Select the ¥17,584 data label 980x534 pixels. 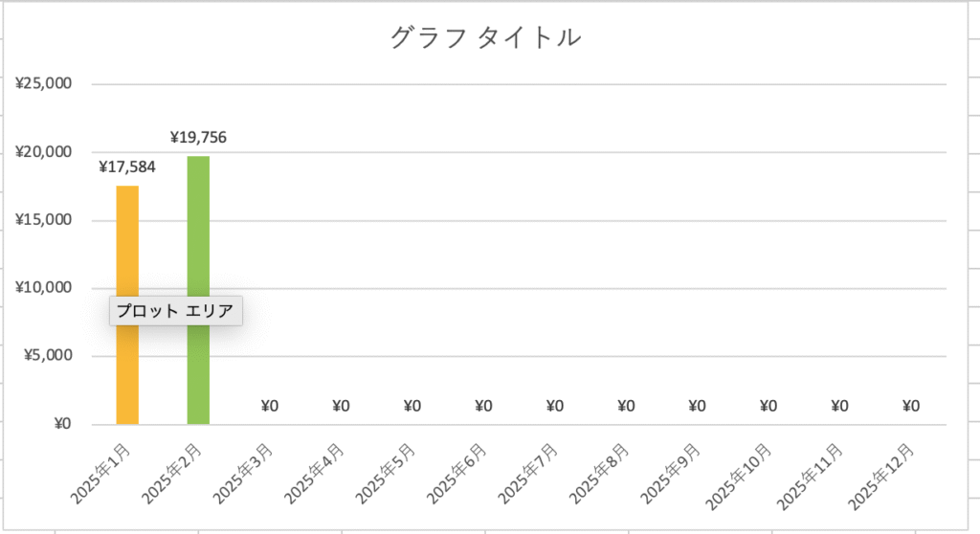point(127,167)
